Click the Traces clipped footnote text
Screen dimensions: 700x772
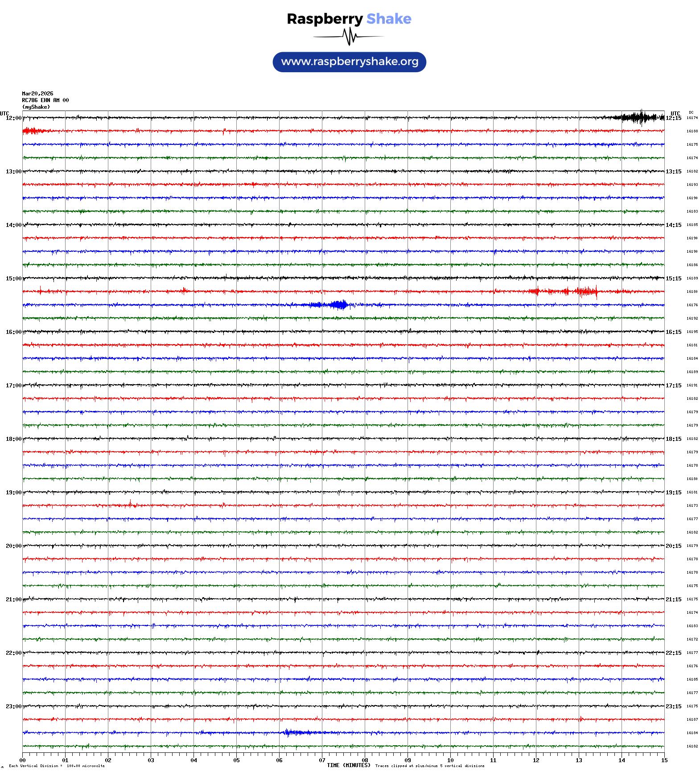tap(429, 766)
